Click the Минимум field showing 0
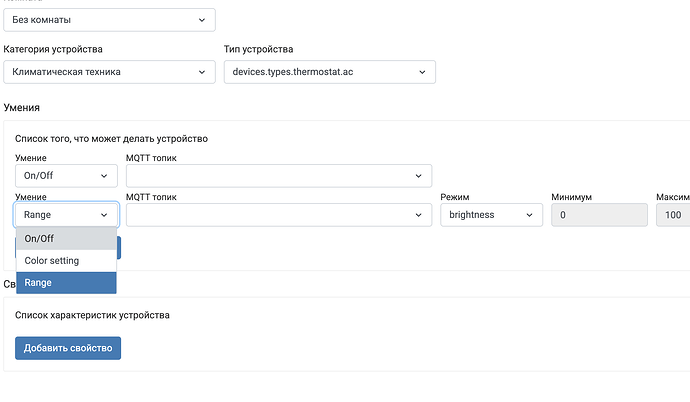Image resolution: width=690 pixels, height=402 pixels. click(x=598, y=214)
